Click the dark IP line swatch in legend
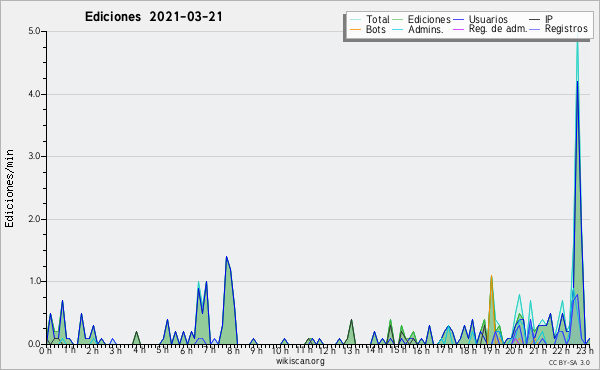Screen dimensions: 600x370 click(x=535, y=19)
